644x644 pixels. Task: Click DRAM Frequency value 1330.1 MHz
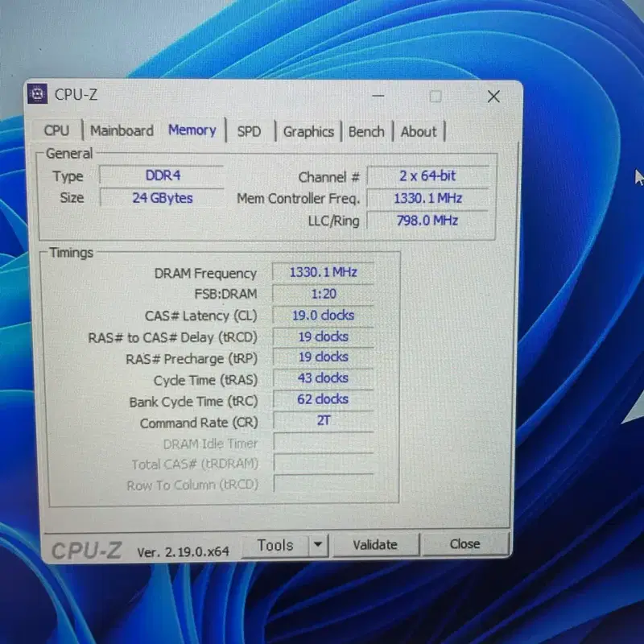pos(324,272)
